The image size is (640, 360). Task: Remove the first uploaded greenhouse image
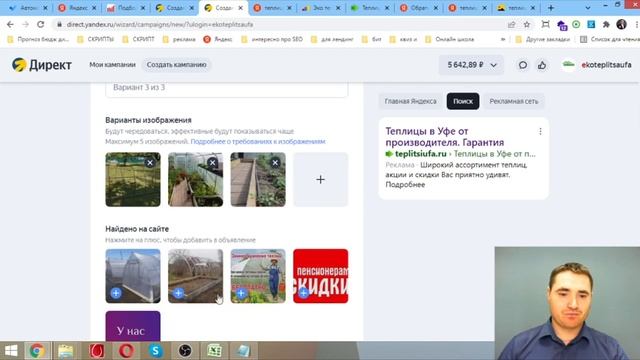(x=150, y=163)
